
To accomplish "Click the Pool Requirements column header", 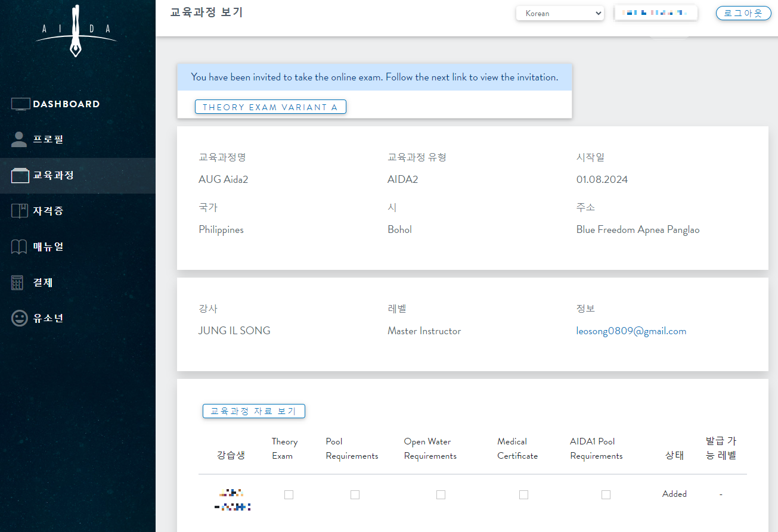I will (352, 449).
